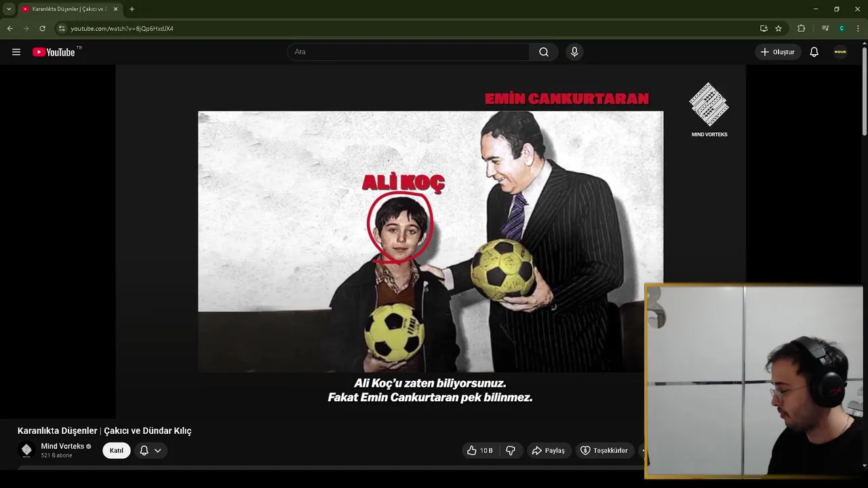Close the Karanlıkta Düşenler tab
Viewport: 868px width, 488px height.
pyautogui.click(x=116, y=9)
